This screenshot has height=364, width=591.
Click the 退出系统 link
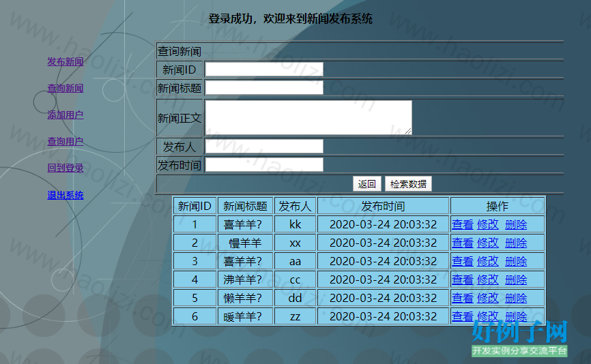click(x=66, y=195)
